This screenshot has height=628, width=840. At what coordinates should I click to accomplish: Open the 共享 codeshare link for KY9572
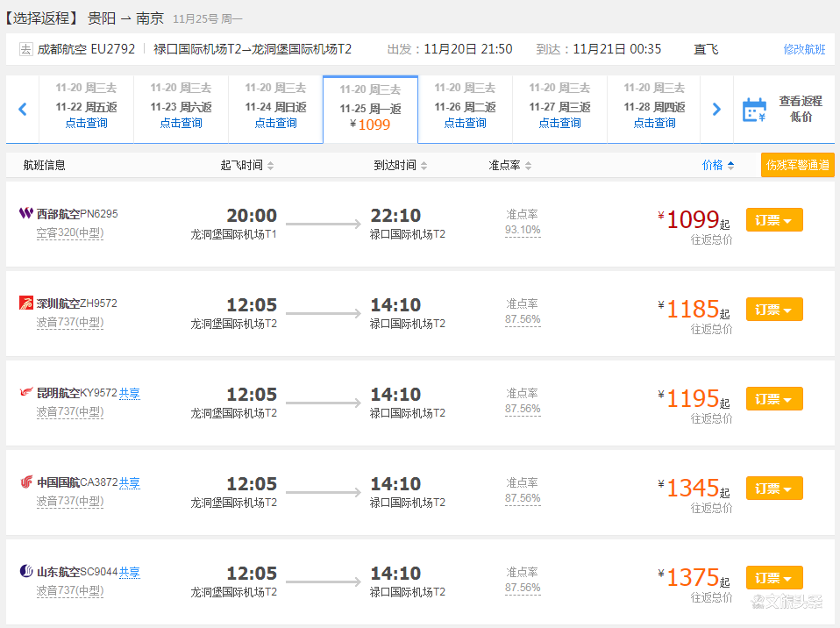coord(129,393)
